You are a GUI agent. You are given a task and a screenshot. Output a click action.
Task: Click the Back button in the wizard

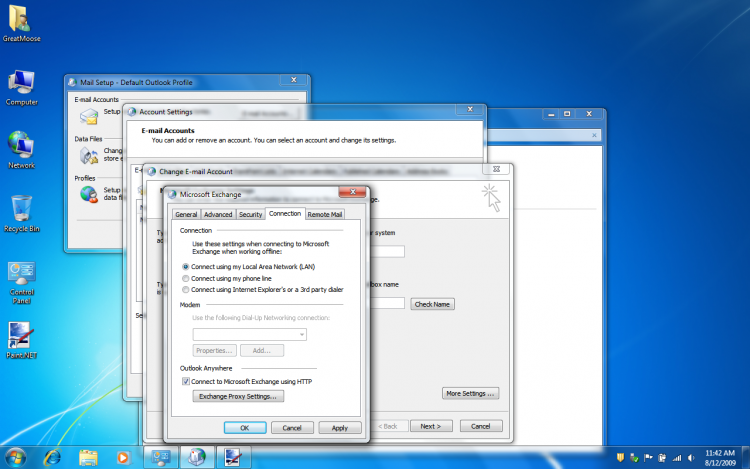(x=388, y=426)
